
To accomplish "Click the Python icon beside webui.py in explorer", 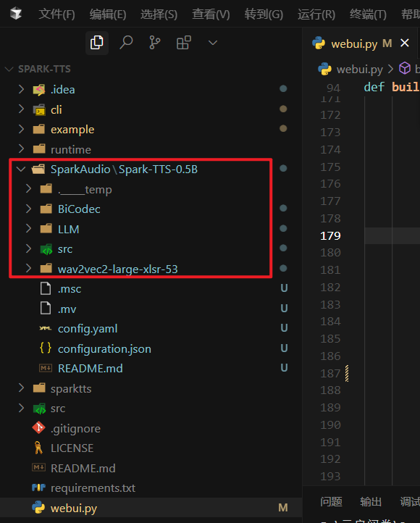I will pyautogui.click(x=38, y=507).
